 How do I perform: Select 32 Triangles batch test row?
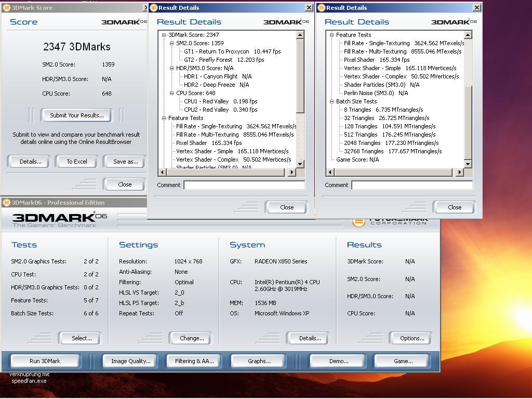[387, 118]
